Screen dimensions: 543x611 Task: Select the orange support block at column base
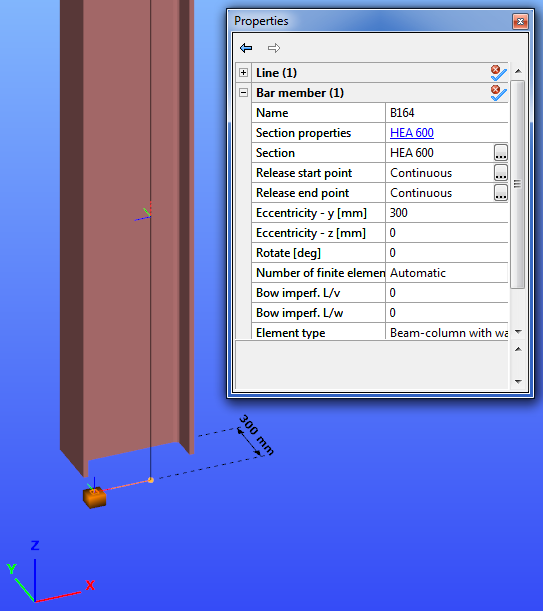pyautogui.click(x=94, y=498)
